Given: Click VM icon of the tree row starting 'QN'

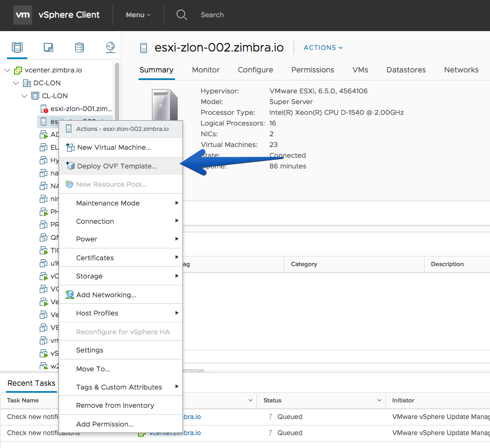Looking at the screenshot, I should coord(43,238).
